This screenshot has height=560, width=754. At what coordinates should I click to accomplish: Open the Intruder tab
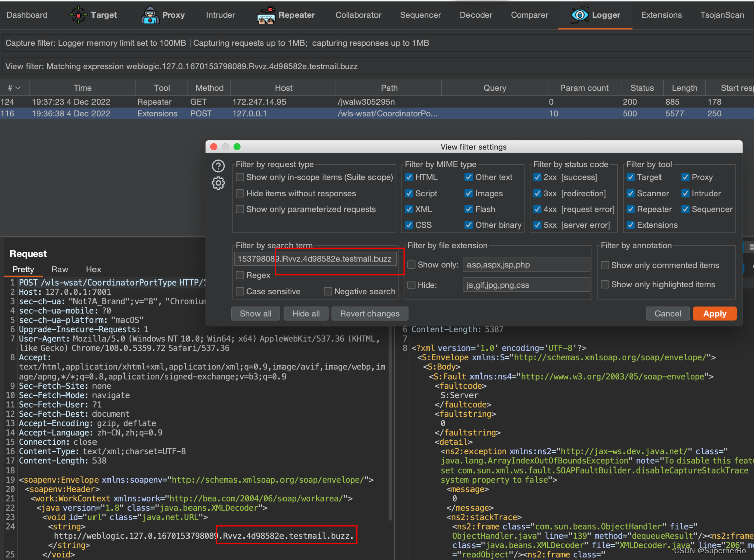pos(220,15)
